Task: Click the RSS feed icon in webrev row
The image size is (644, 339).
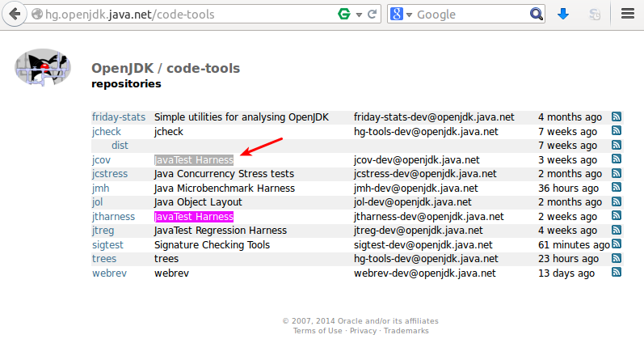Action: [x=617, y=273]
